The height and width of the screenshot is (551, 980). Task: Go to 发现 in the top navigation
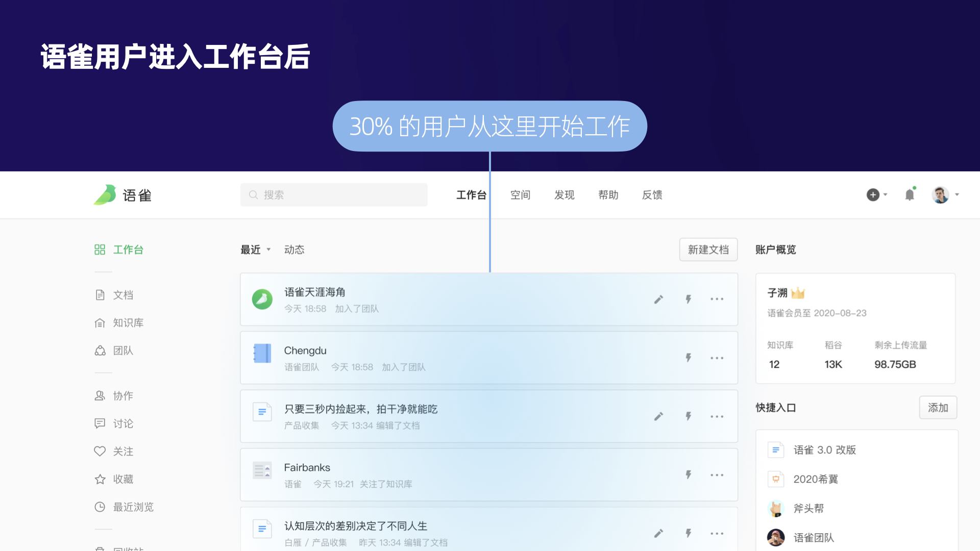tap(564, 195)
